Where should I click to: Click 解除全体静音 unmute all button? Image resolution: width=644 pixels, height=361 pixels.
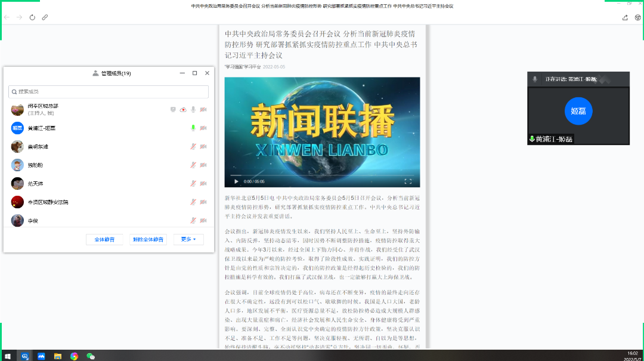pos(148,239)
